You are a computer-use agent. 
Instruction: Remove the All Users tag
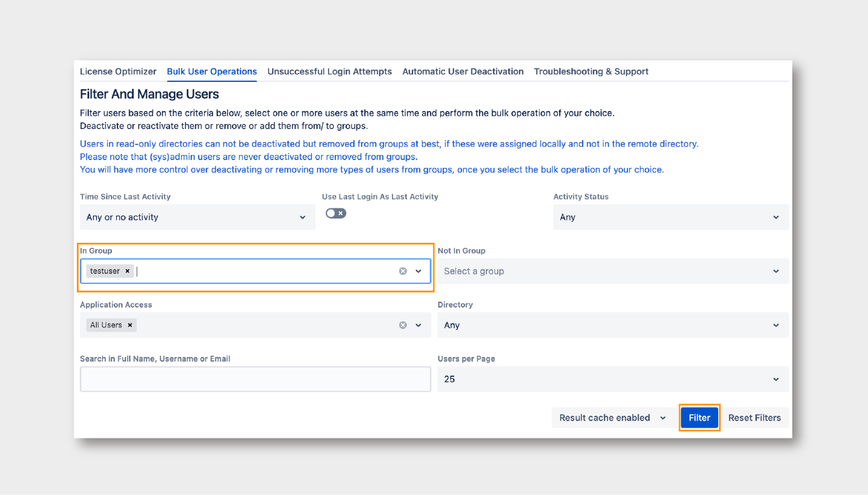[x=130, y=325]
